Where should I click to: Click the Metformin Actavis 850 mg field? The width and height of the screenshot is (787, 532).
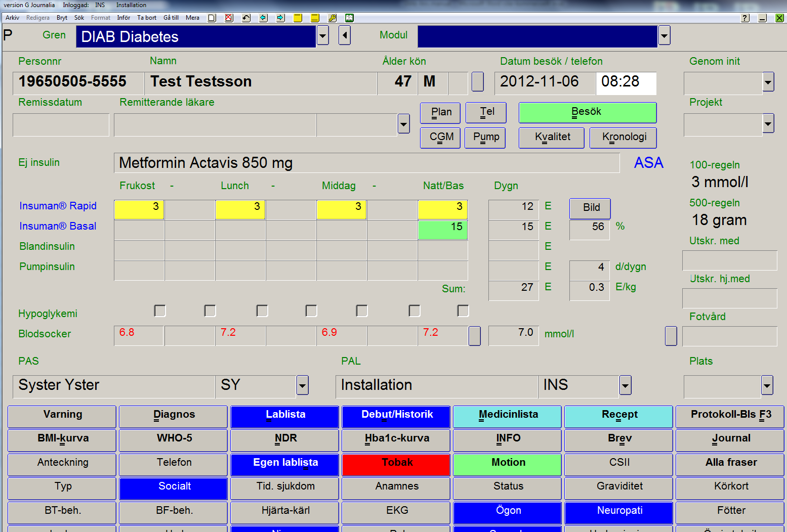point(367,163)
